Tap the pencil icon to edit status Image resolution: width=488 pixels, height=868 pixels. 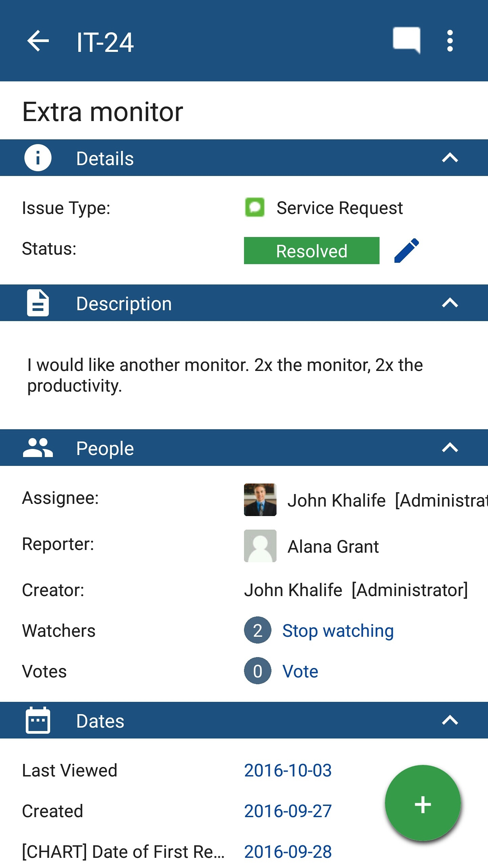[x=406, y=251]
